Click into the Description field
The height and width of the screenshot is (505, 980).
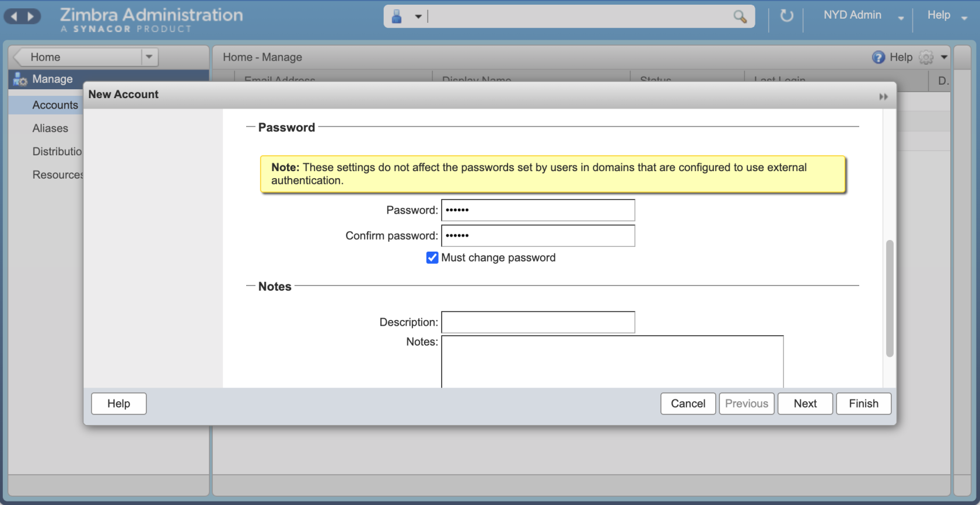point(538,322)
